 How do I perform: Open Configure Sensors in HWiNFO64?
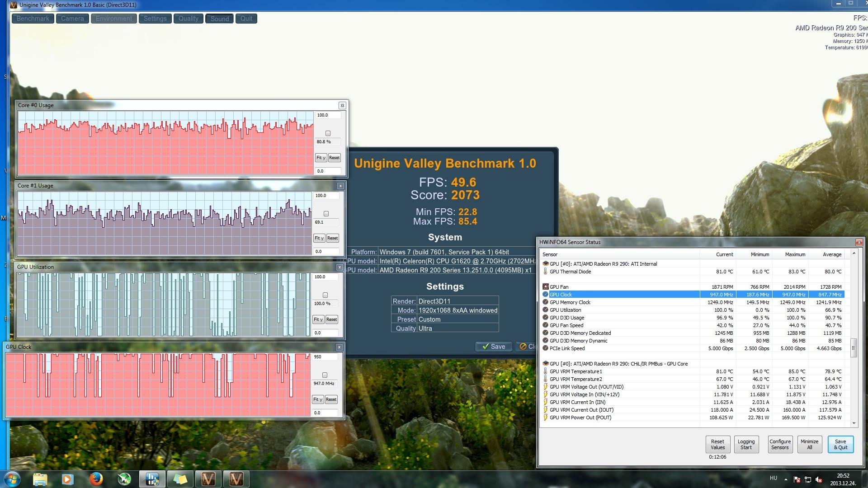click(x=780, y=444)
